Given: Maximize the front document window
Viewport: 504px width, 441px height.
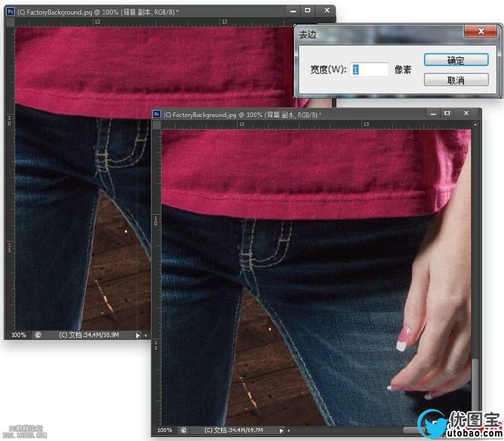Looking at the screenshot, I should tap(447, 113).
